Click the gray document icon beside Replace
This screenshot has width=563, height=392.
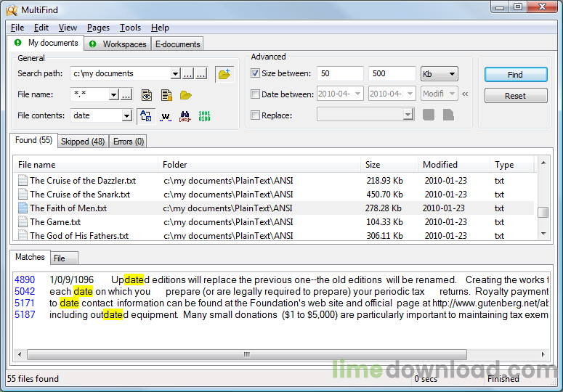(x=448, y=115)
